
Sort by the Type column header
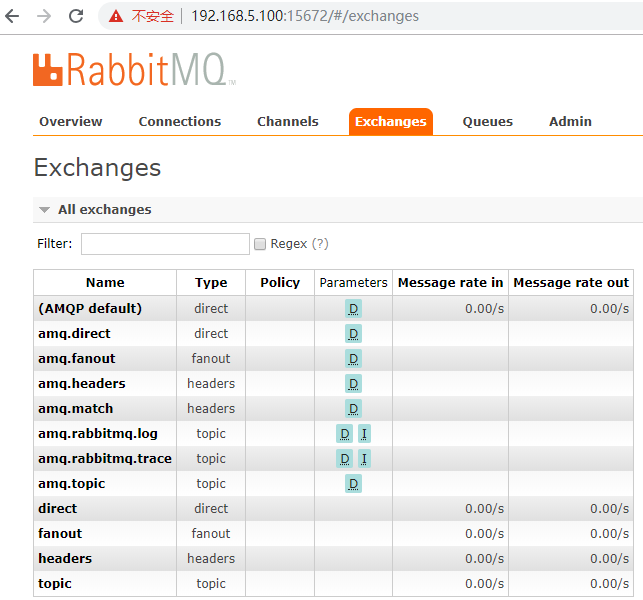[x=211, y=283]
